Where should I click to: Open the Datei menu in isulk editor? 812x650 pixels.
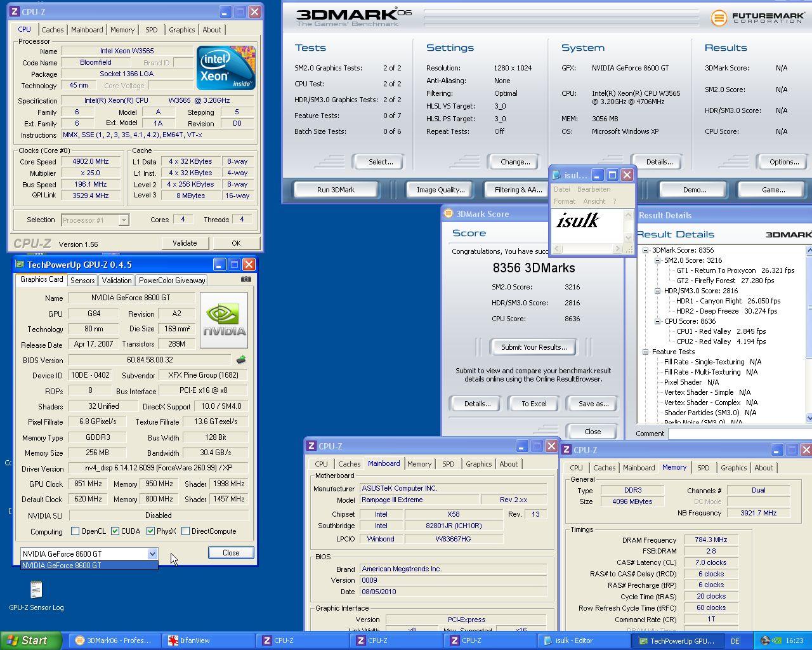561,189
